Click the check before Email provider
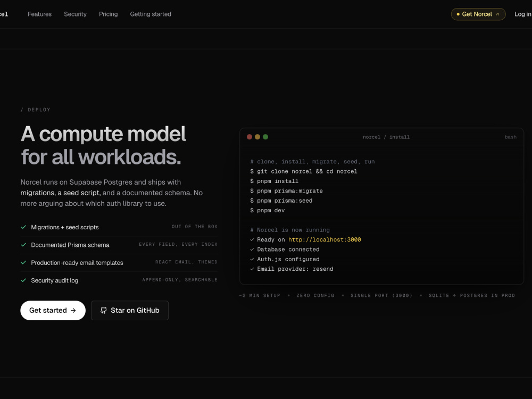Screen dimensions: 532x399 pyautogui.click(x=252, y=269)
